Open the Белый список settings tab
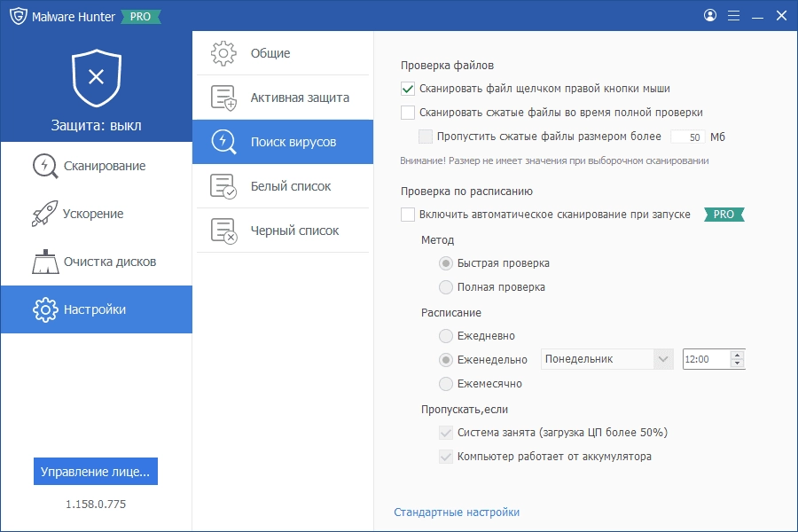This screenshot has width=798, height=532. pyautogui.click(x=283, y=186)
